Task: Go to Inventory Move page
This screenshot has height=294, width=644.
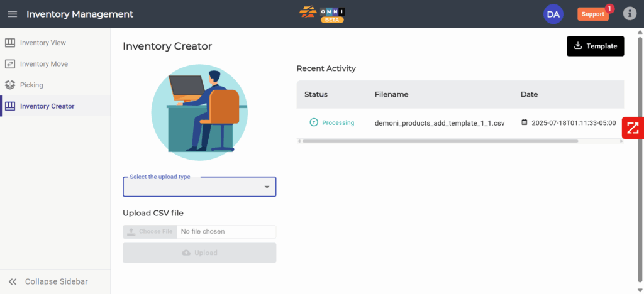Action: point(44,64)
